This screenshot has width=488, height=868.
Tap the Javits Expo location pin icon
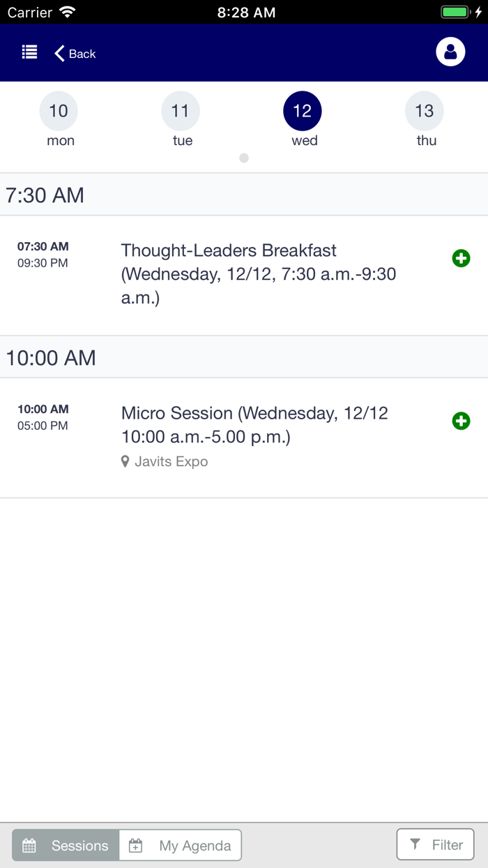(125, 461)
